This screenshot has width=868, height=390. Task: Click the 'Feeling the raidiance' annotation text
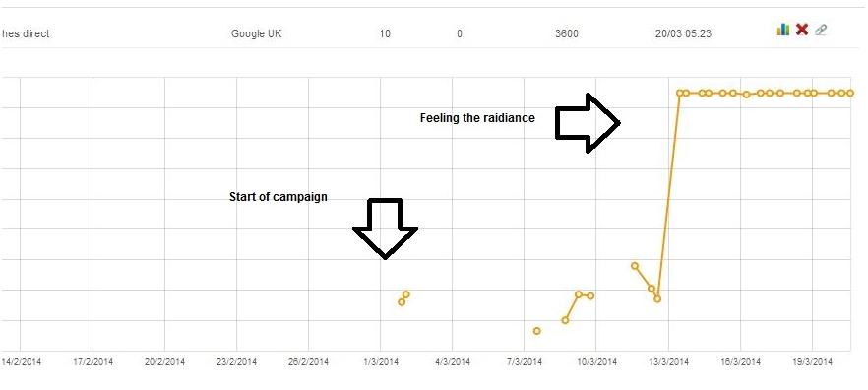(477, 118)
